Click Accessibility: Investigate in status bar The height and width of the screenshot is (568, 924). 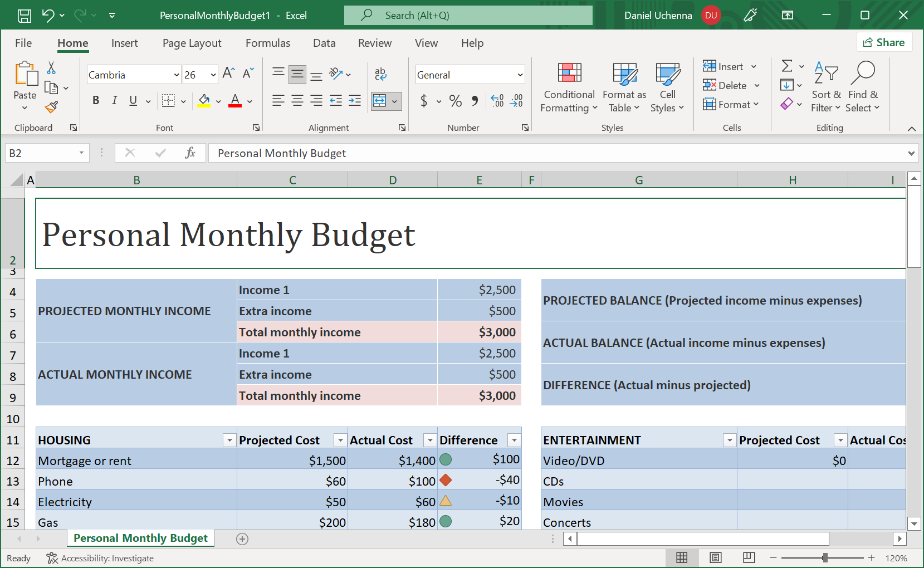pos(100,558)
